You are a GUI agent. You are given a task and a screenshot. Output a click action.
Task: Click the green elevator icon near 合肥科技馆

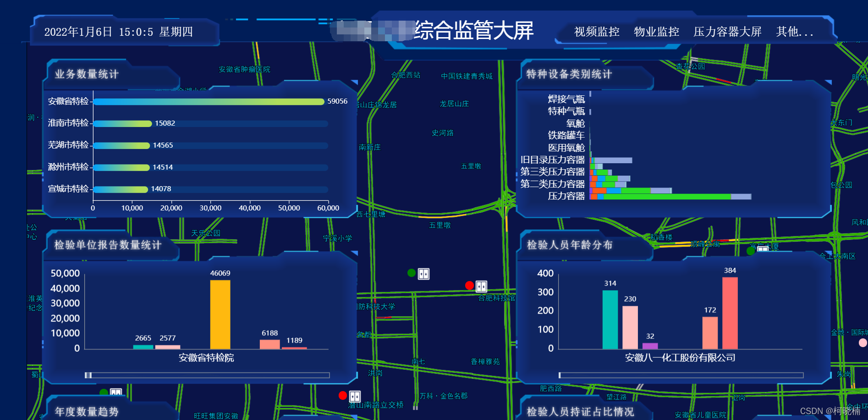click(x=424, y=273)
